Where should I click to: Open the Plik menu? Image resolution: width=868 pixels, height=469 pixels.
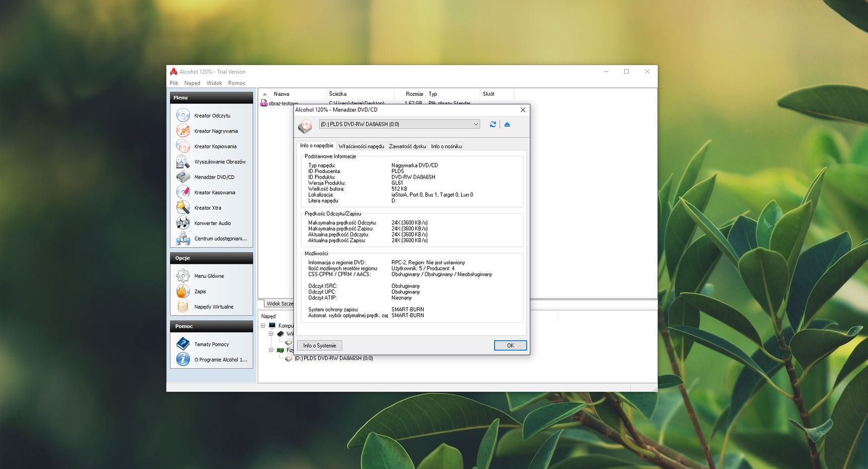click(174, 83)
